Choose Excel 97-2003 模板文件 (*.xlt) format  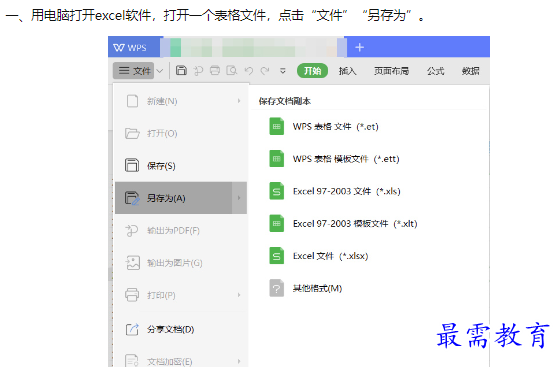[x=343, y=224]
